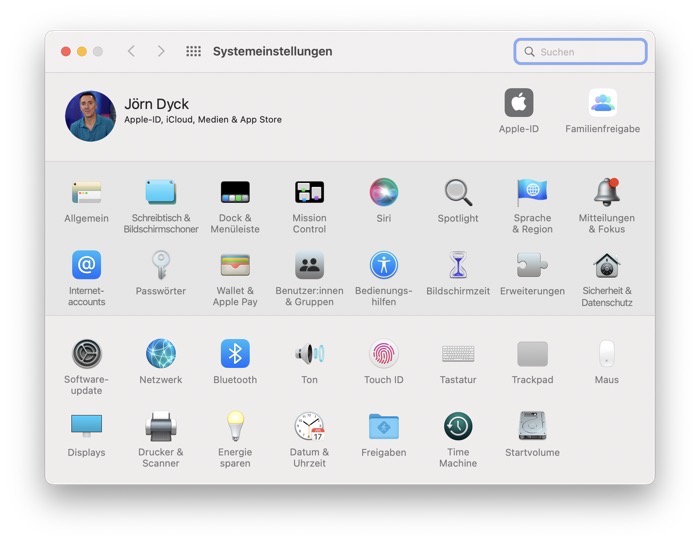Click the Jörn Dyck account name

[x=156, y=104]
